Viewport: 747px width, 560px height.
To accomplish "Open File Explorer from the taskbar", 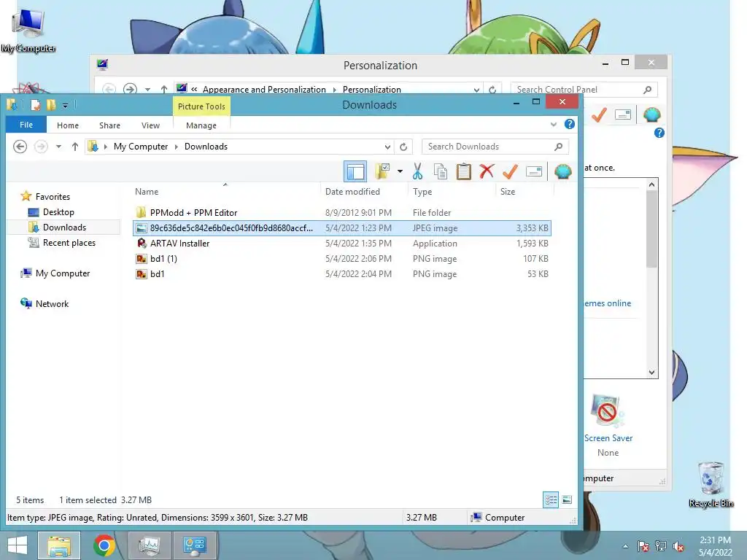I will click(58, 545).
